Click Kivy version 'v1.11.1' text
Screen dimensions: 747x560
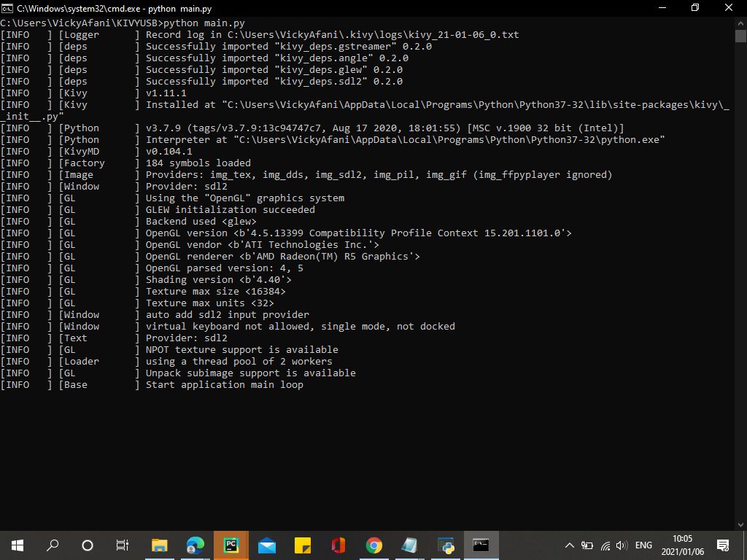[x=166, y=93]
